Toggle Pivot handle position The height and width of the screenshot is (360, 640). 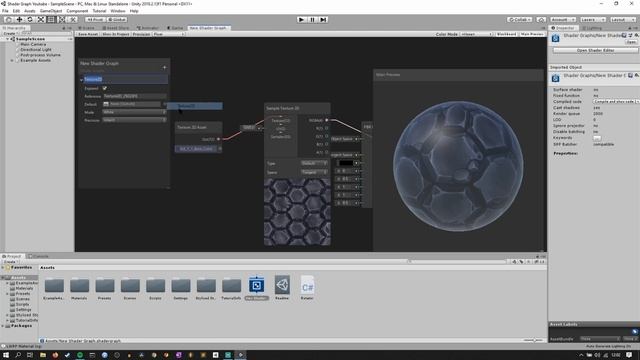(x=95, y=19)
